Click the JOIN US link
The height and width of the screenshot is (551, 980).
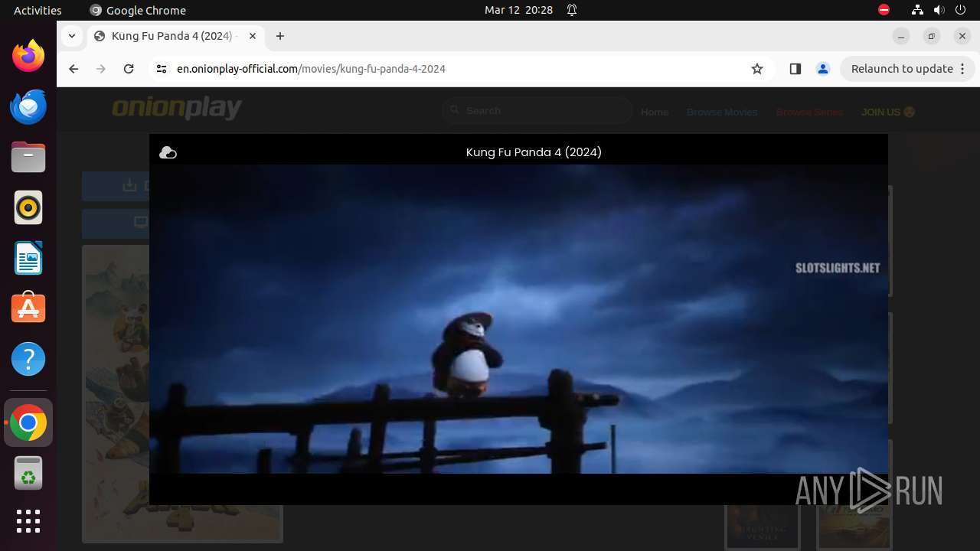tap(888, 112)
